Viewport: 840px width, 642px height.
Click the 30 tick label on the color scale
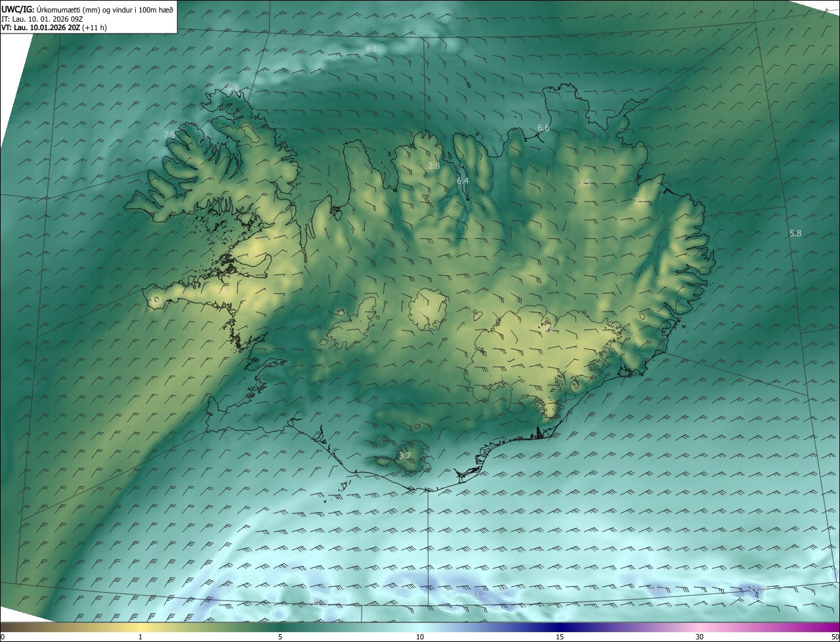(700, 637)
